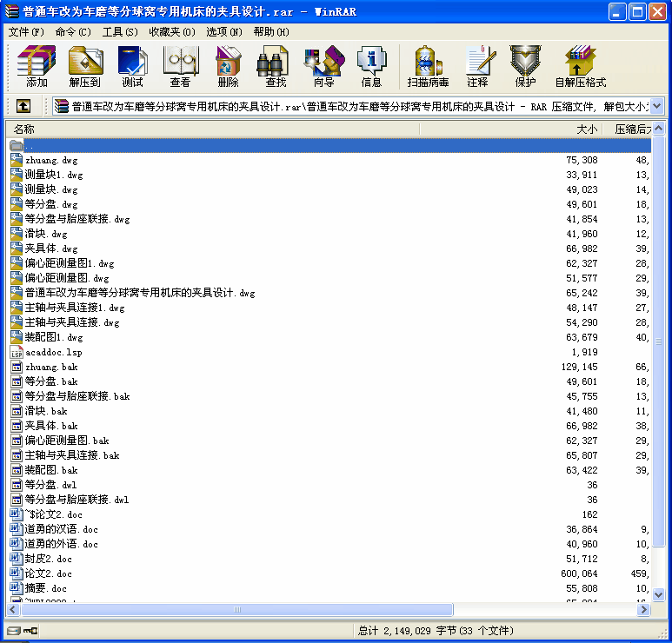The height and width of the screenshot is (643, 672).
Task: Go up one folder level button
Action: (23, 106)
